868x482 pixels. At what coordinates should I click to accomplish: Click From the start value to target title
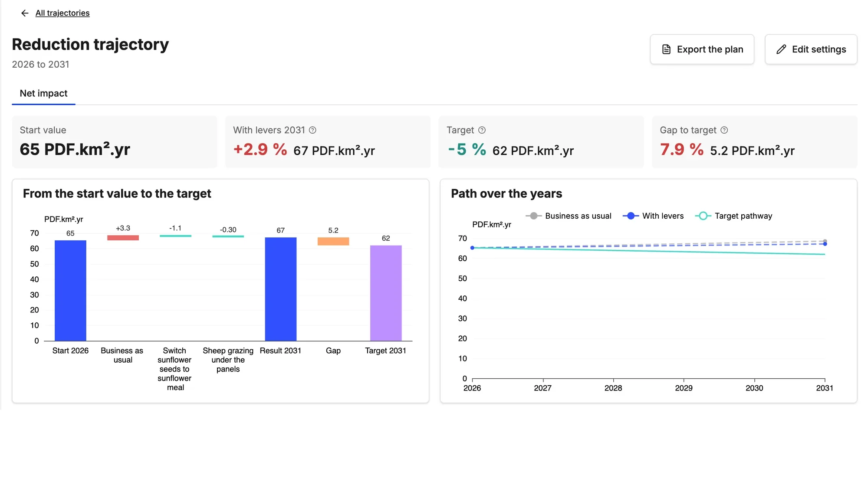pos(117,193)
